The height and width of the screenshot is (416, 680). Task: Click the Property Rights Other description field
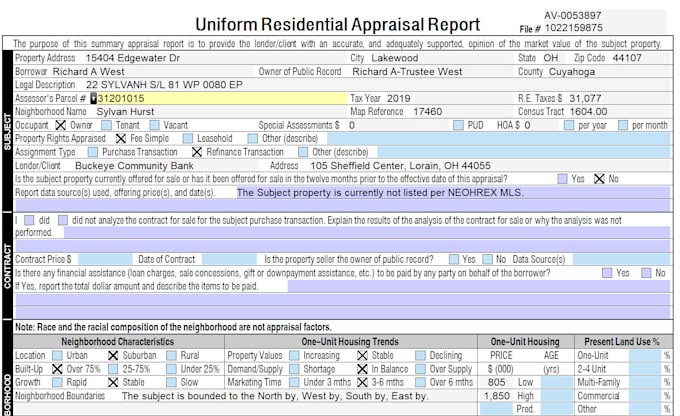click(x=499, y=138)
